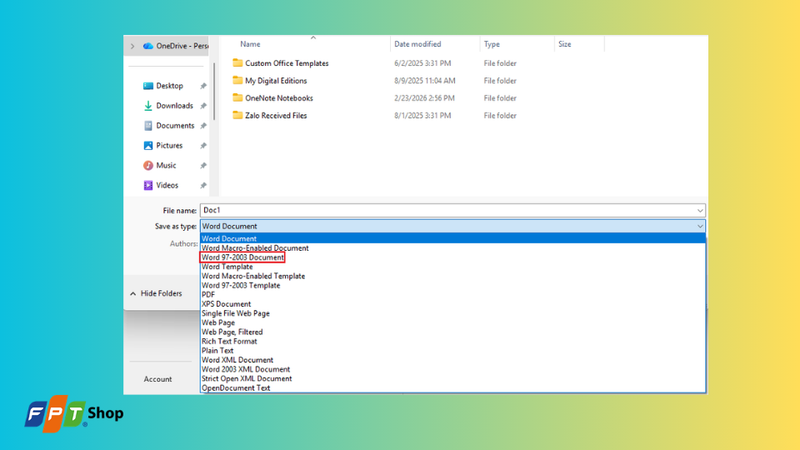This screenshot has height=450, width=800.
Task: Select the Documents icon in sidebar
Action: tap(148, 126)
